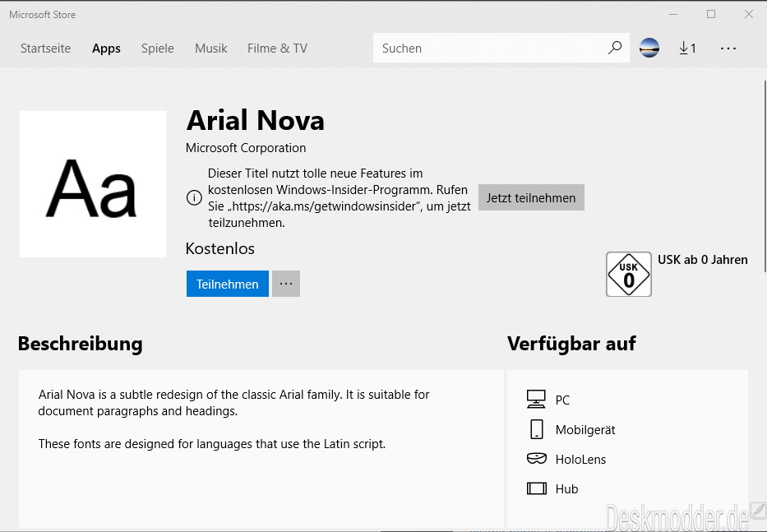Click the 'Arial Nova is a subtle redesign' paragraph

(233, 403)
